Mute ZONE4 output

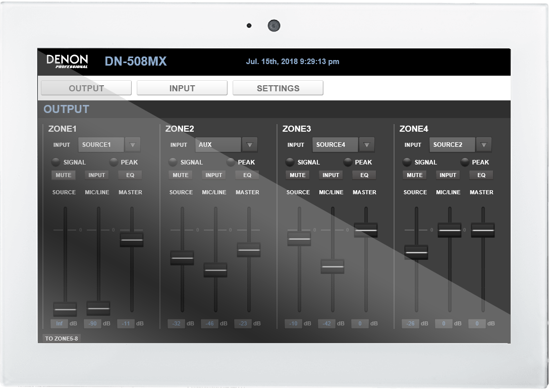(x=415, y=175)
